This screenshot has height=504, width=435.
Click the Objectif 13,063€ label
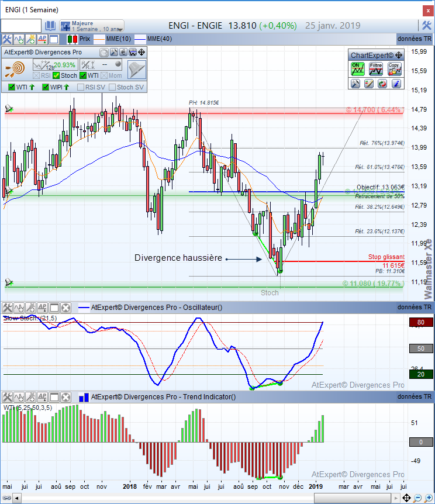tap(381, 187)
